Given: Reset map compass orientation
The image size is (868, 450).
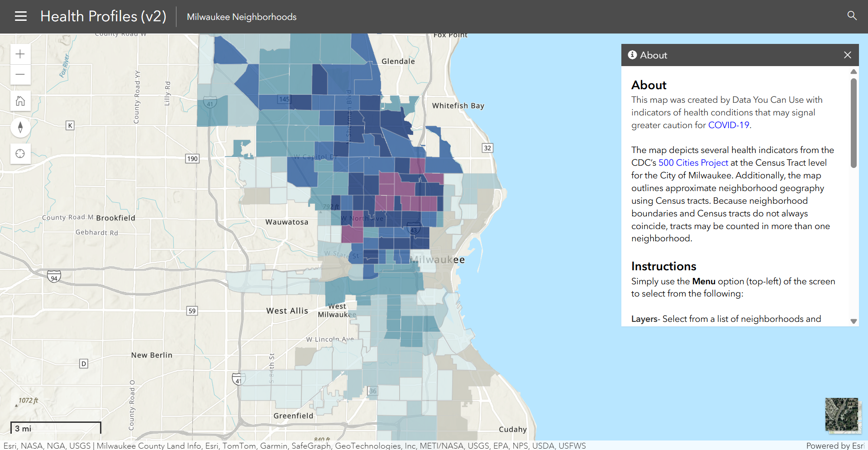Looking at the screenshot, I should click(x=20, y=127).
